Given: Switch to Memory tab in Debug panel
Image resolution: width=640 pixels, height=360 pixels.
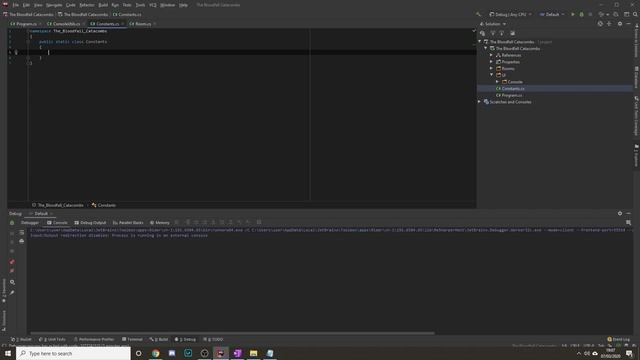Looking at the screenshot, I should [160, 223].
